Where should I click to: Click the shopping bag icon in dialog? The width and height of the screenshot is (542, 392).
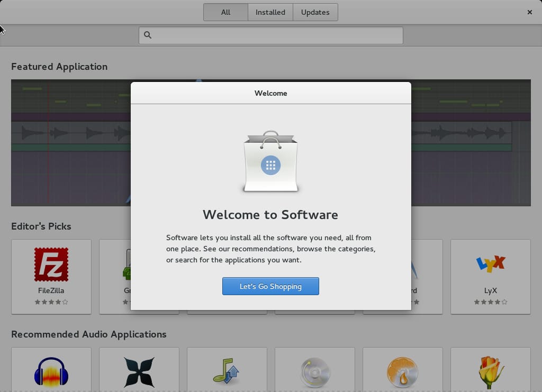[270, 161]
